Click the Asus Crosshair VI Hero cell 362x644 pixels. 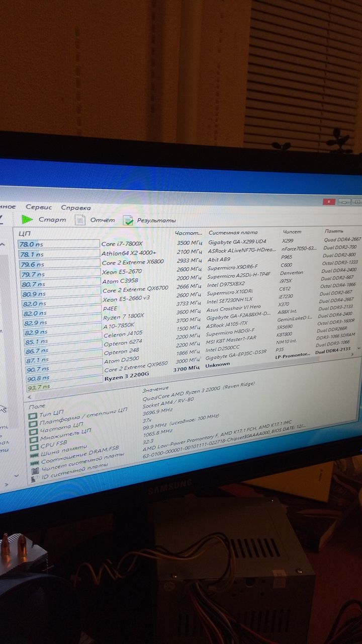pos(234,308)
